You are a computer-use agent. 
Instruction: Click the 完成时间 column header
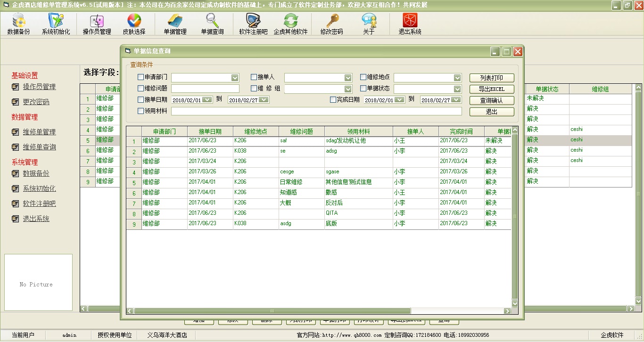(x=461, y=131)
